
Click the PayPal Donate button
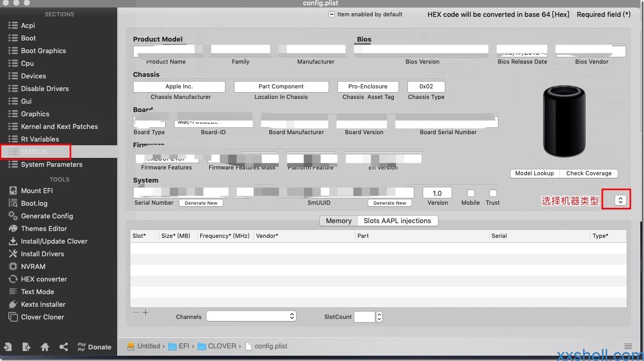click(x=94, y=347)
